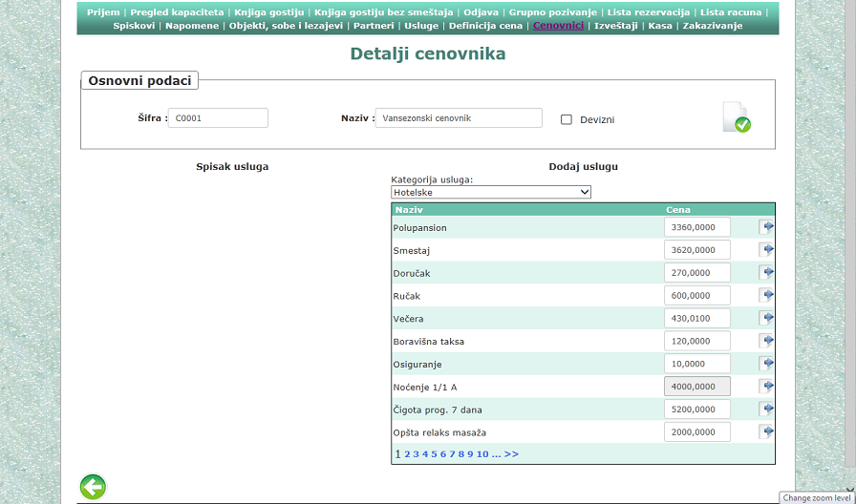
Task: Edit Večera price field
Action: click(x=697, y=318)
